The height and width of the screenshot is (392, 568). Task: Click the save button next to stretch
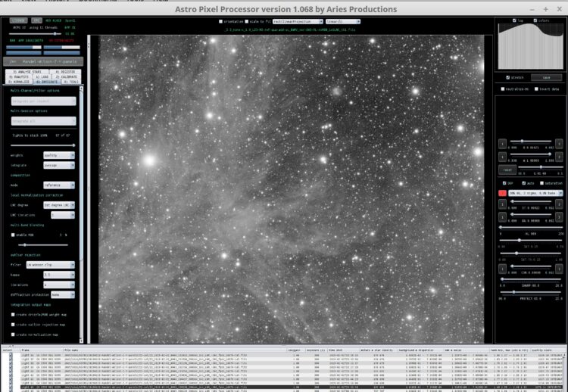click(546, 77)
